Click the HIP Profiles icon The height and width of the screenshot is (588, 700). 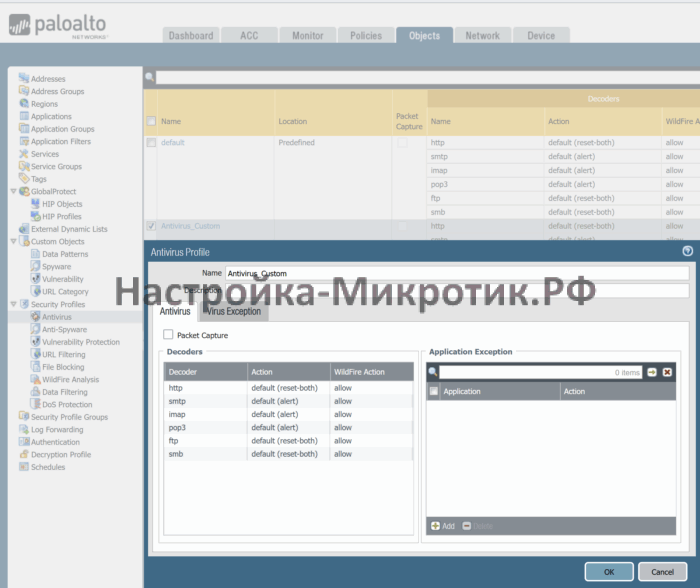click(x=35, y=216)
